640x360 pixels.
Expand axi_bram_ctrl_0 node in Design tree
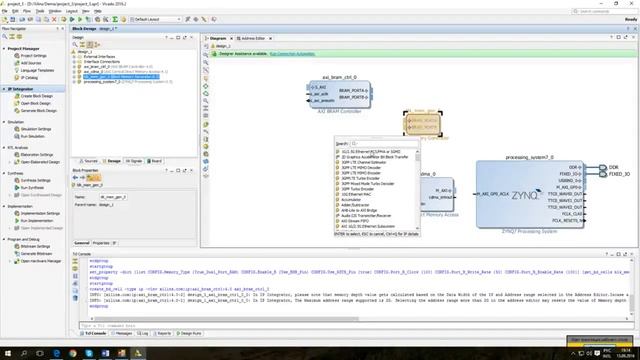pyautogui.click(x=74, y=67)
